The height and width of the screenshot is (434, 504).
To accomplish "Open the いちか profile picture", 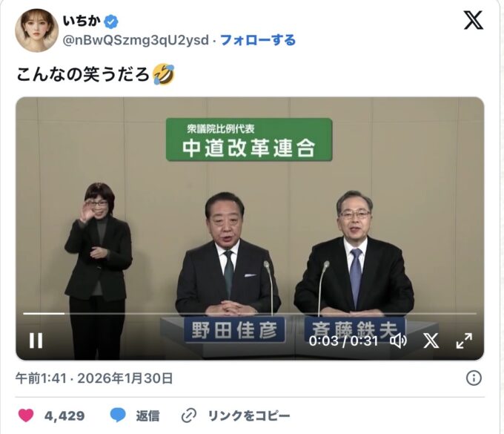I will 36,30.
